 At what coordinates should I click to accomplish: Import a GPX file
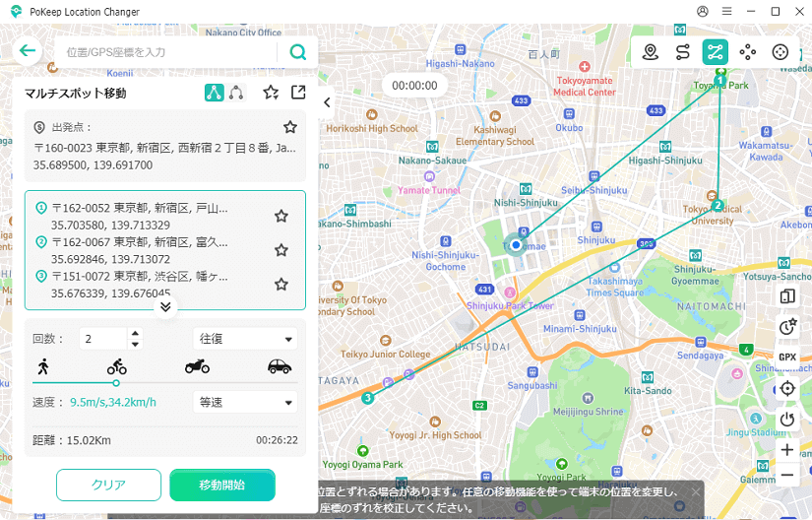tap(787, 357)
